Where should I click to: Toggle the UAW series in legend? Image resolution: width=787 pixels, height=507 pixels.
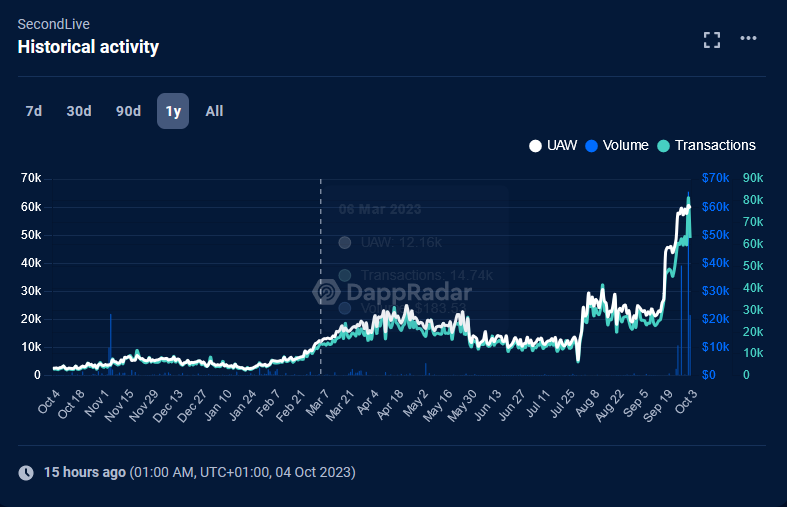point(553,146)
